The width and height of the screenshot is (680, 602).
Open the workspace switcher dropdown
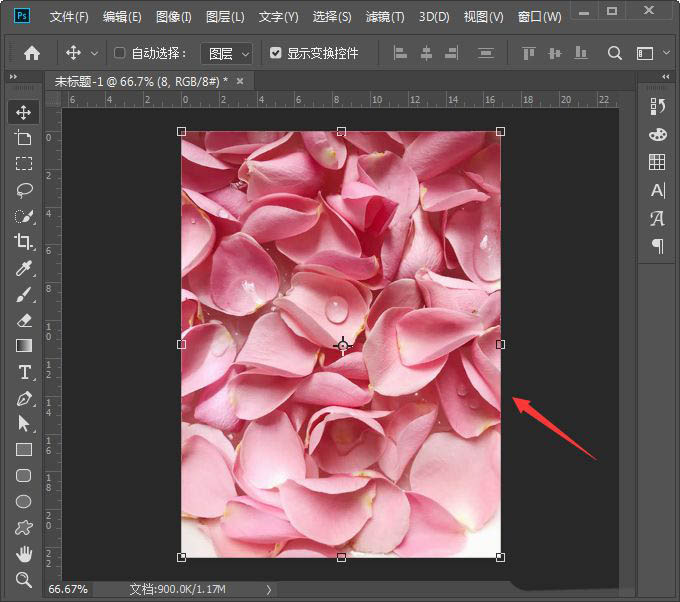[645, 53]
